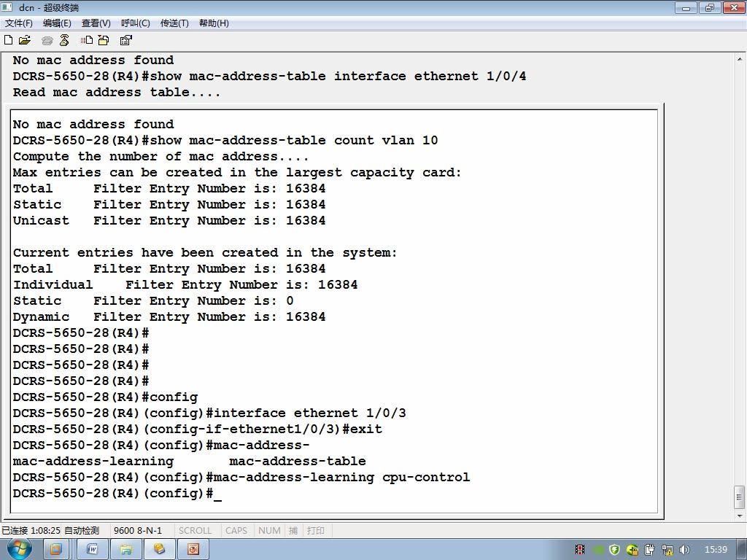Click the 打印 print indicator in status bar
747x560 pixels.
315,530
